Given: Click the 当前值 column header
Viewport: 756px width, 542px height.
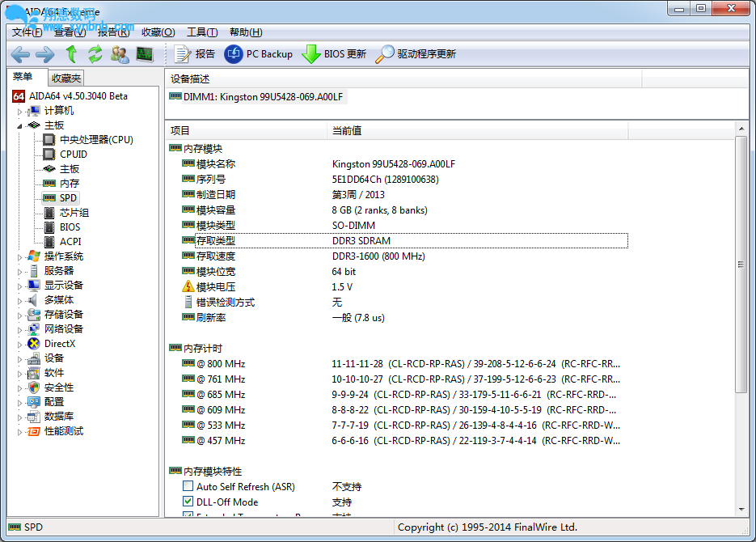Looking at the screenshot, I should pos(478,131).
